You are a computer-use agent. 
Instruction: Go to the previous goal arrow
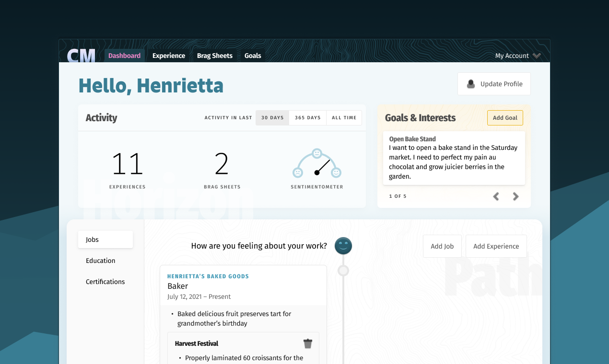(496, 196)
